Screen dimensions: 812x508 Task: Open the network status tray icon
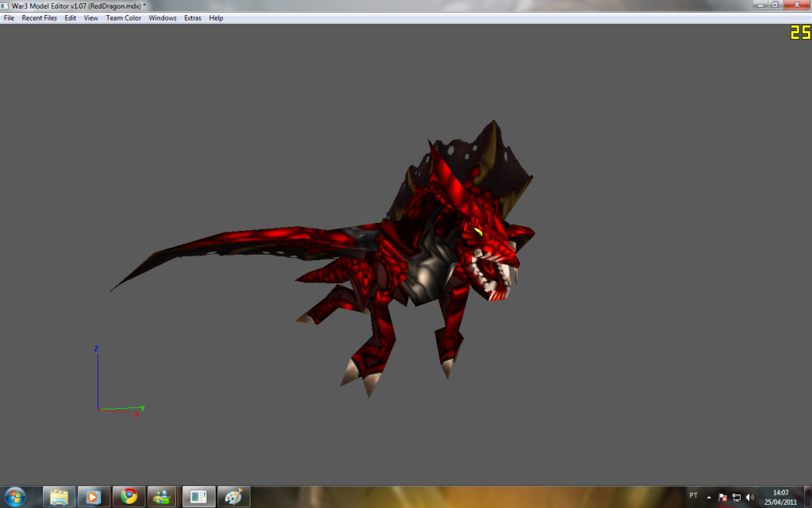pyautogui.click(x=737, y=497)
